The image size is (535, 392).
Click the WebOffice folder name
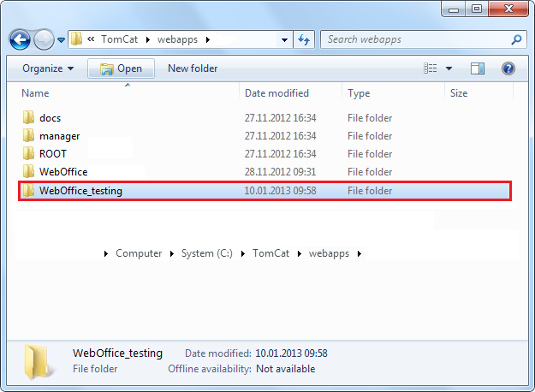[x=63, y=171]
